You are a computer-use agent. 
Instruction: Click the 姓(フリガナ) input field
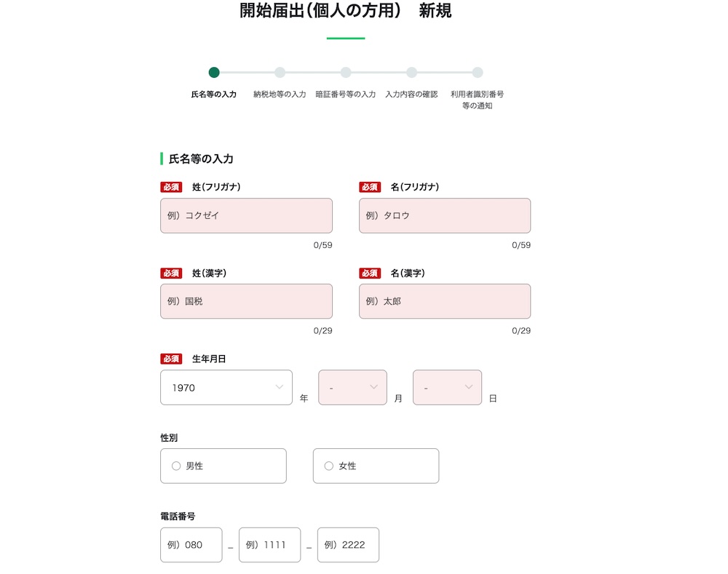(x=246, y=215)
